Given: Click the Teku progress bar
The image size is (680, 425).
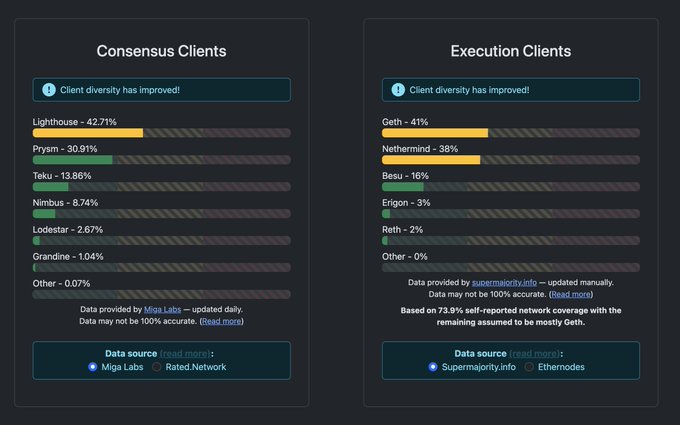Looking at the screenshot, I should 161,186.
